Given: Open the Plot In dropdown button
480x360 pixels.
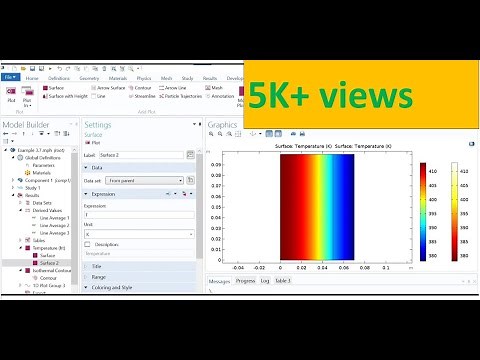Looking at the screenshot, I should click(x=27, y=97).
